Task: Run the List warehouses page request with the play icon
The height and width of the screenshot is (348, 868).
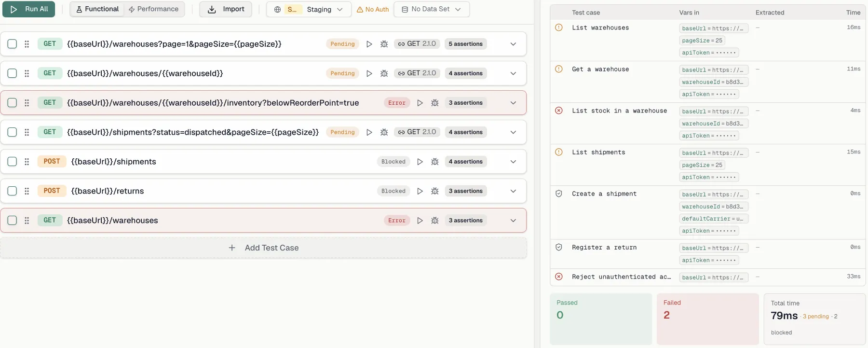Action: [369, 44]
